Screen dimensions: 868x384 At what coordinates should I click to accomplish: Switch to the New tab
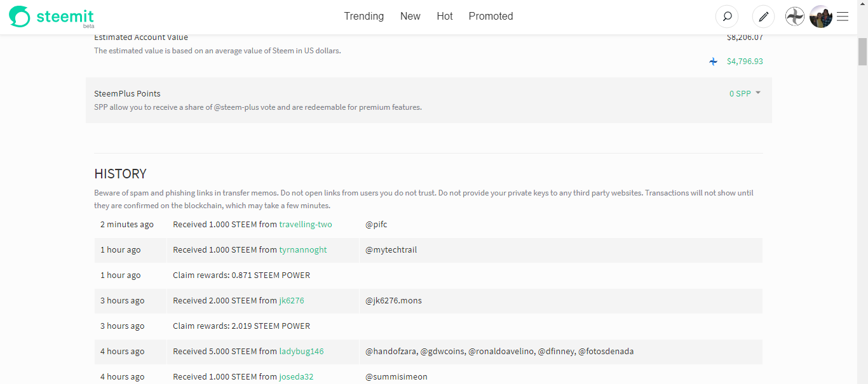coord(410,17)
